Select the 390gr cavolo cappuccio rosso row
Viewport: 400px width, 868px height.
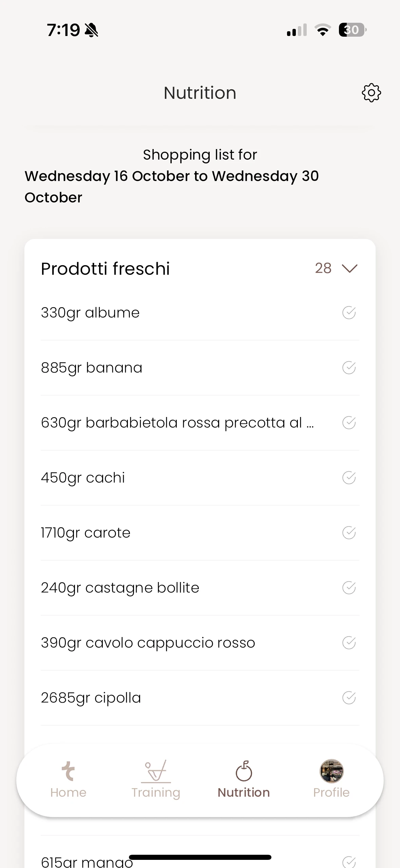coord(200,643)
